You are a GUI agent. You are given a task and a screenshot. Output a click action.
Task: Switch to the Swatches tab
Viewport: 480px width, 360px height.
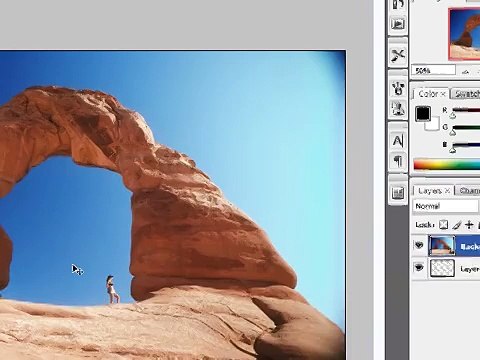pyautogui.click(x=467, y=94)
